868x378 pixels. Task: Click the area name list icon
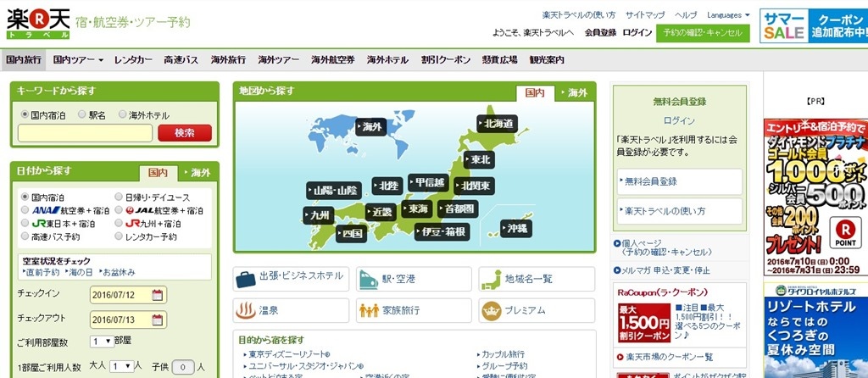point(491,278)
